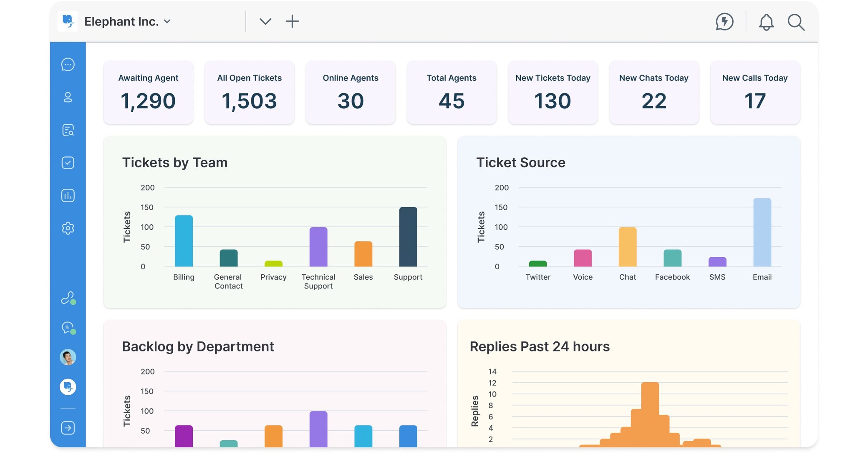The height and width of the screenshot is (454, 868).
Task: Click the New Tickets Today stat card
Action: tap(553, 93)
